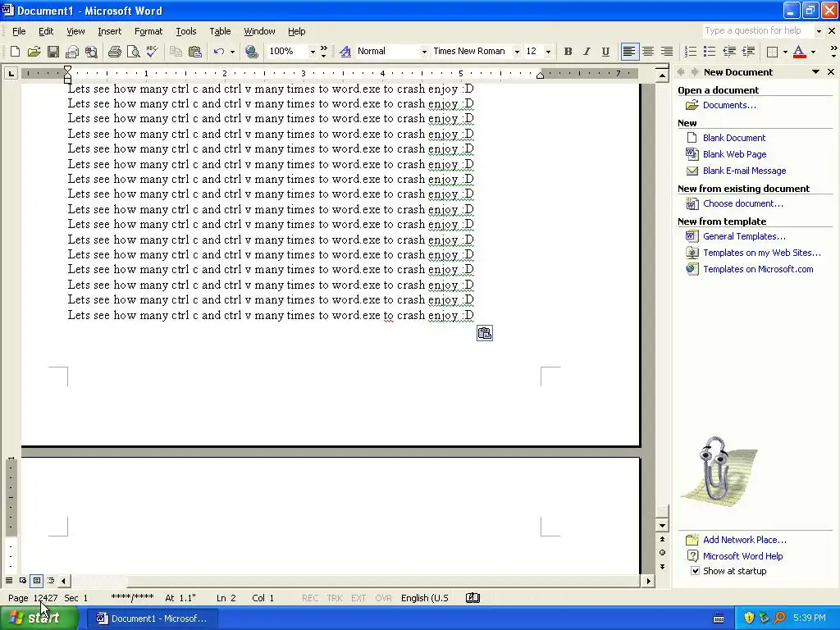Increase the paragraph indent

point(748,52)
